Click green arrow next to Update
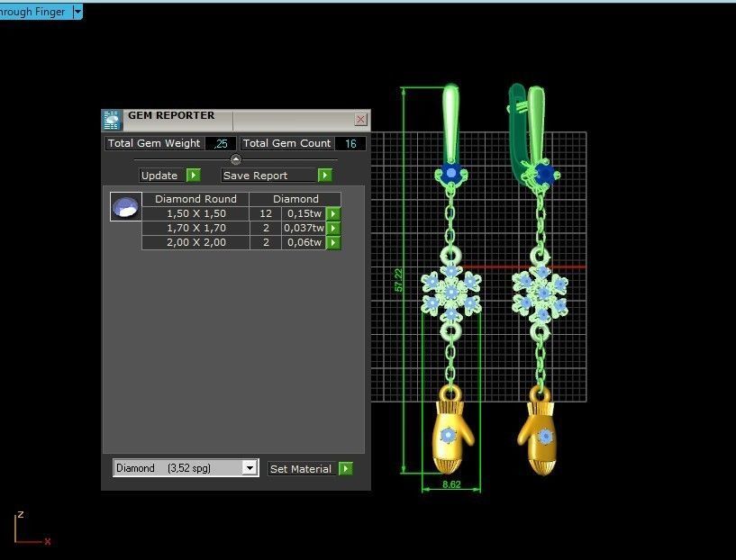This screenshot has width=736, height=560. tap(194, 176)
